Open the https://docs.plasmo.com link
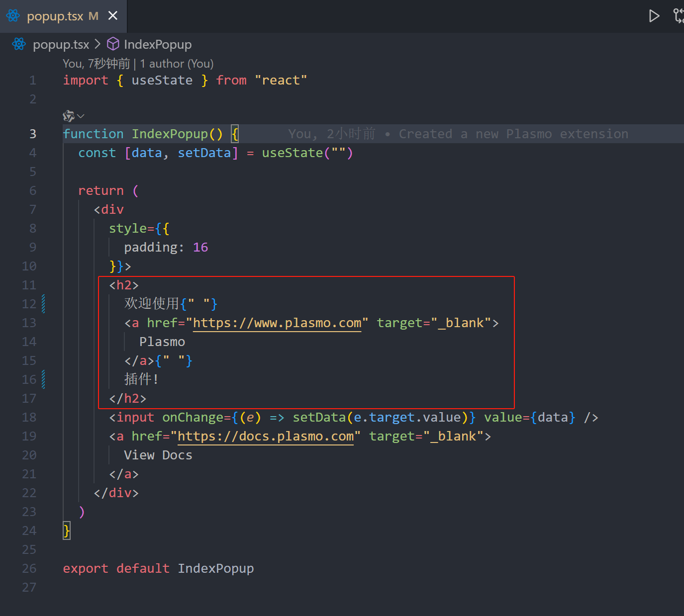684x616 pixels. (x=266, y=437)
